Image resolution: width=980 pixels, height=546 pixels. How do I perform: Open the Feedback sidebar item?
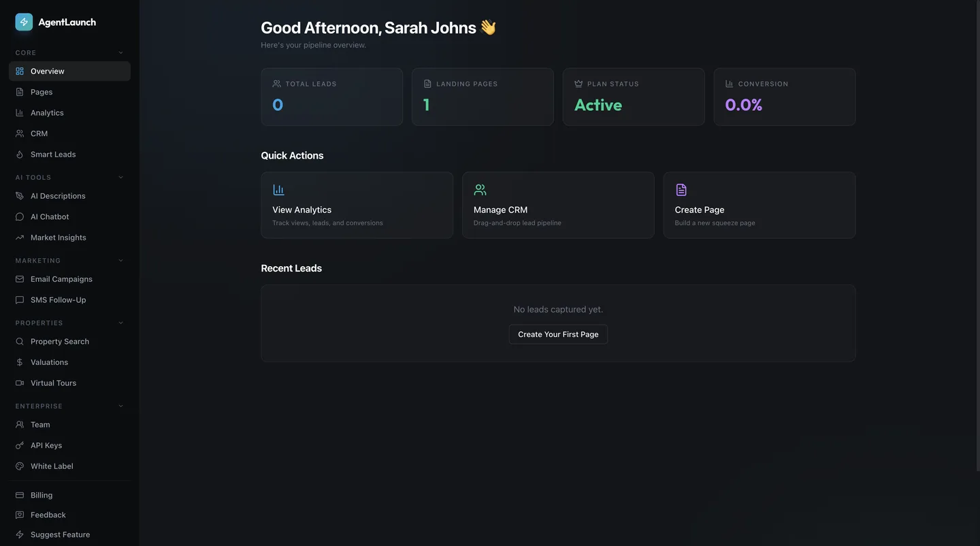(x=69, y=515)
